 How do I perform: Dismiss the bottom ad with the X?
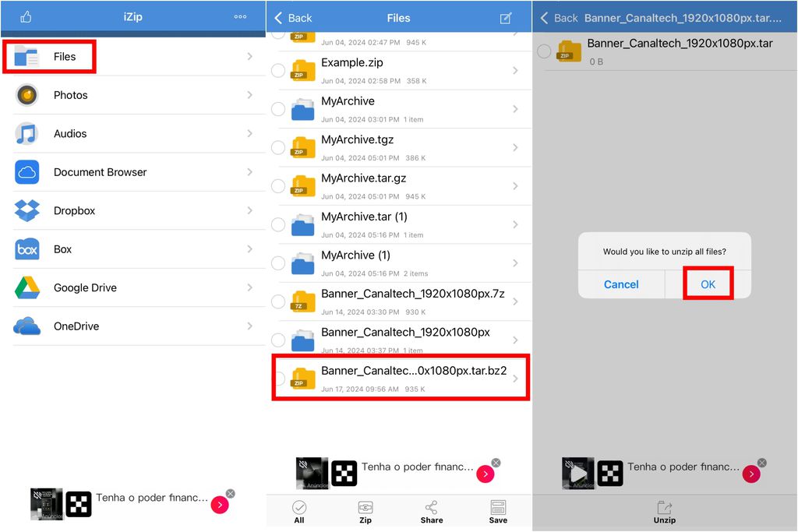coord(229,492)
